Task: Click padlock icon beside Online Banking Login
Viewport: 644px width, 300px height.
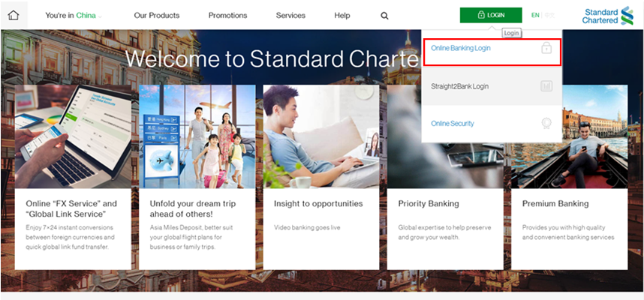Action: pos(546,49)
